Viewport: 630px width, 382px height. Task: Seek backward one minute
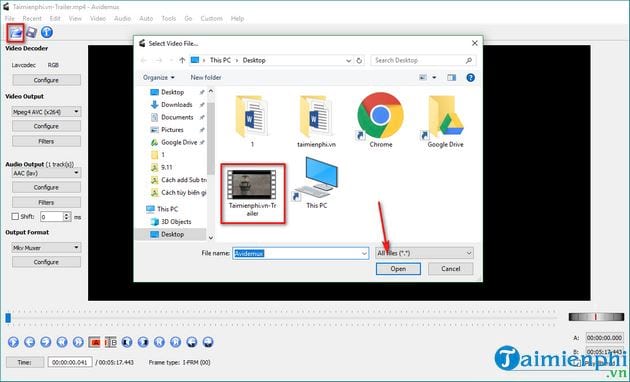(x=192, y=342)
